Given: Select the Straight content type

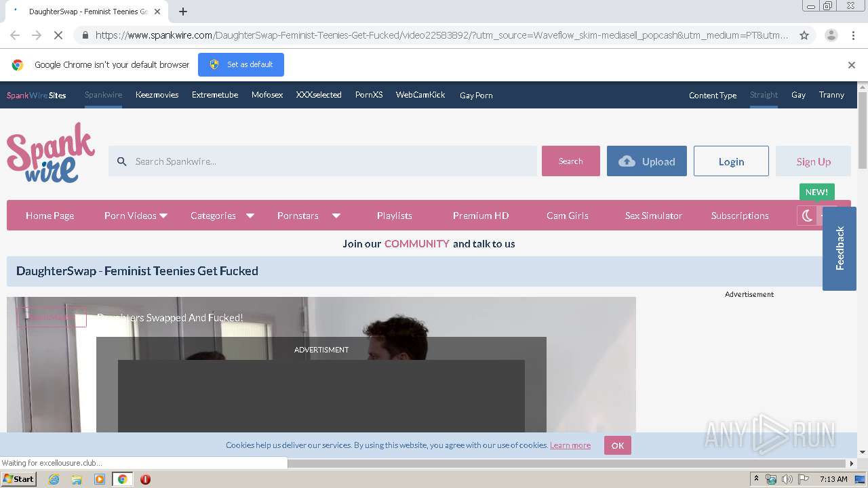Looking at the screenshot, I should click(x=764, y=95).
